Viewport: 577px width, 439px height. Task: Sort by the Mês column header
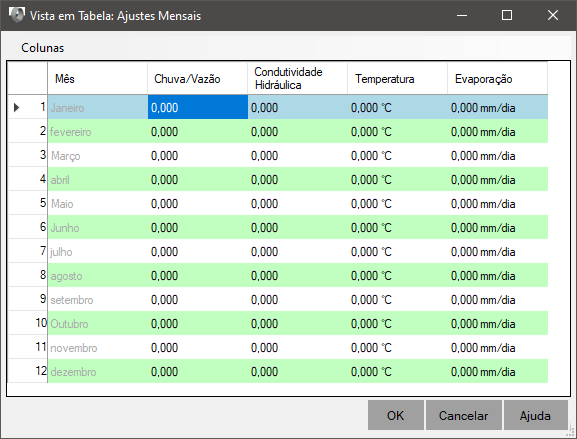pyautogui.click(x=98, y=78)
